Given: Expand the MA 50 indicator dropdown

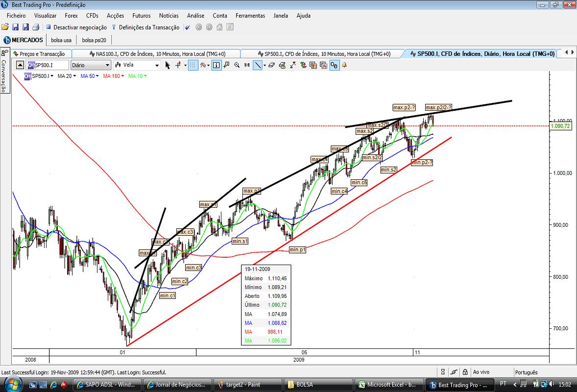Looking at the screenshot, I should [97, 76].
